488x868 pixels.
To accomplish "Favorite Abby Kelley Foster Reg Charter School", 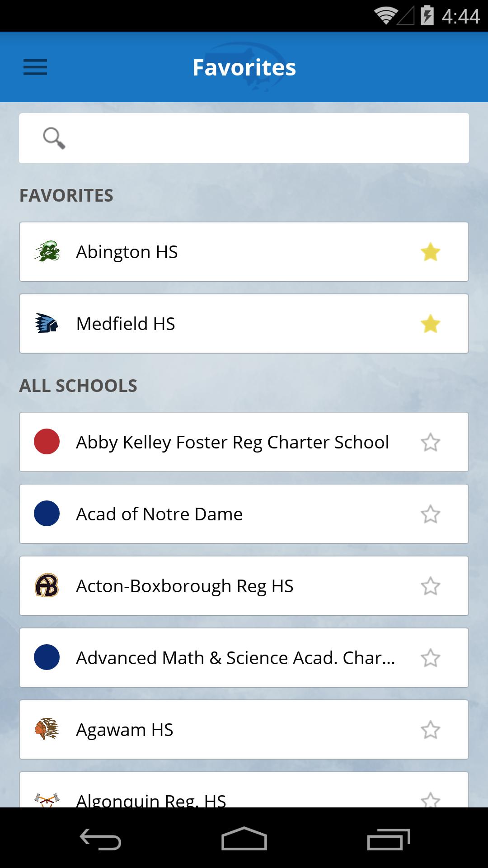I will click(x=430, y=442).
